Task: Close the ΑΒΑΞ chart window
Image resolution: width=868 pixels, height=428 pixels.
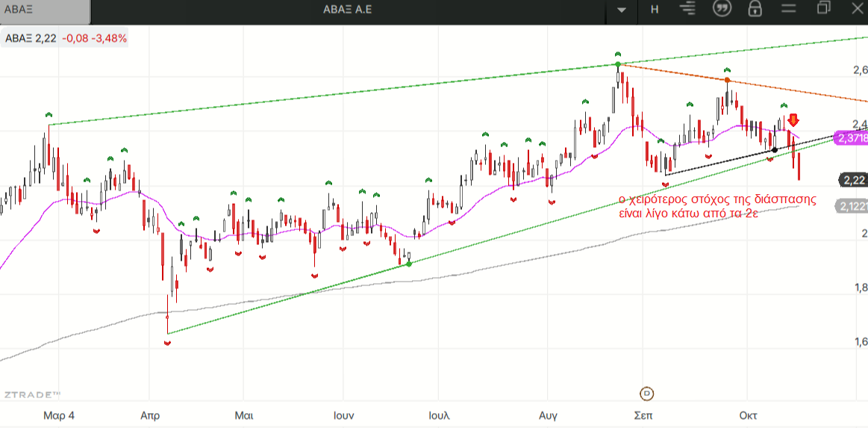Action: (857, 8)
